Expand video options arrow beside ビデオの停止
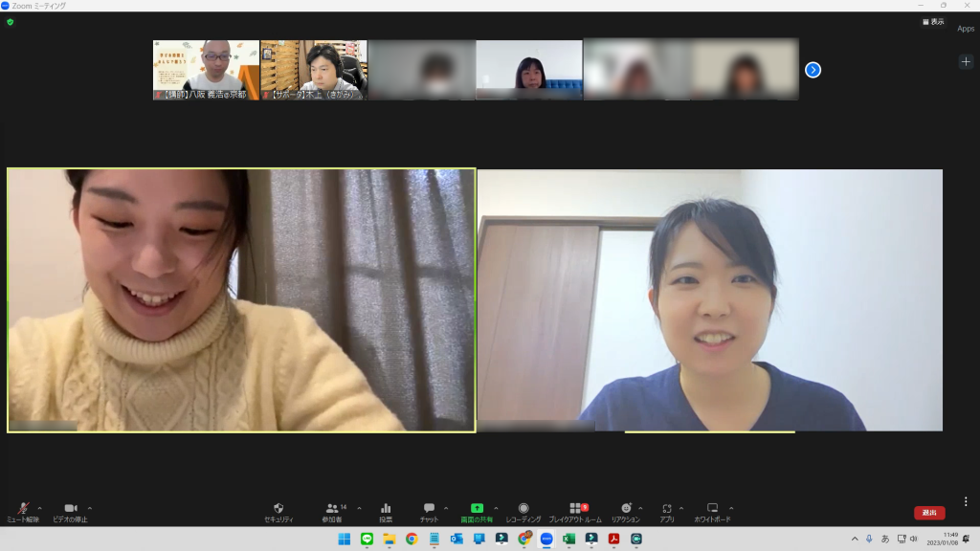 (90, 508)
